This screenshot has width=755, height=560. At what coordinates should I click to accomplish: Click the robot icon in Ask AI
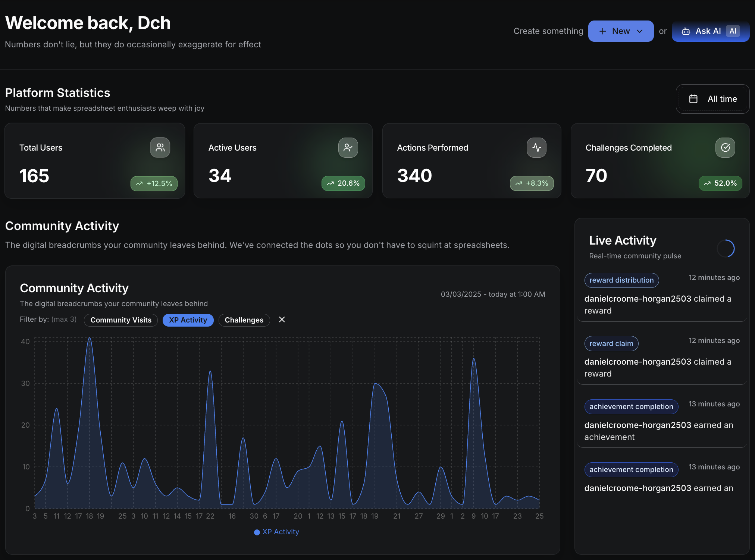[x=686, y=31]
